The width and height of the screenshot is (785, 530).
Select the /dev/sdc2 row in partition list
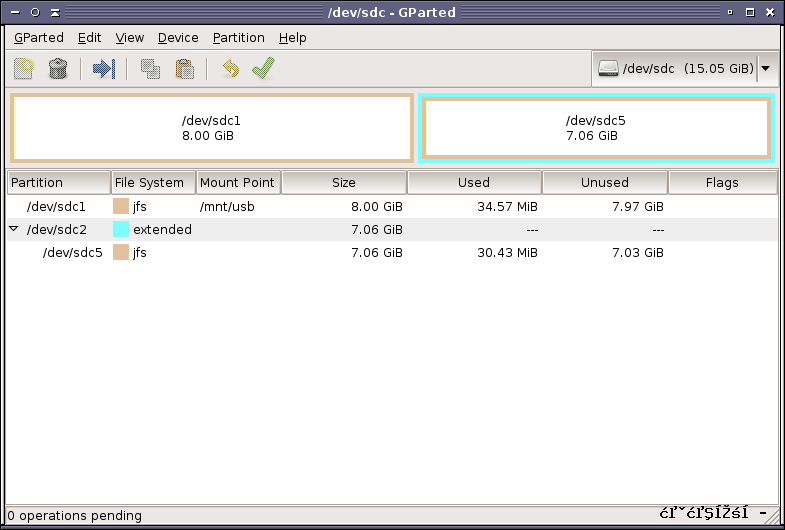[x=392, y=229]
